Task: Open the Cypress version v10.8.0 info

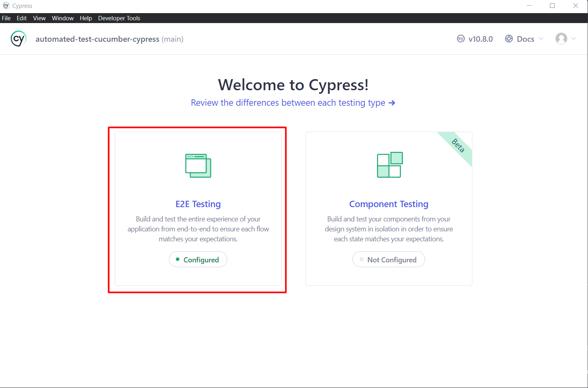Action: [x=475, y=39]
